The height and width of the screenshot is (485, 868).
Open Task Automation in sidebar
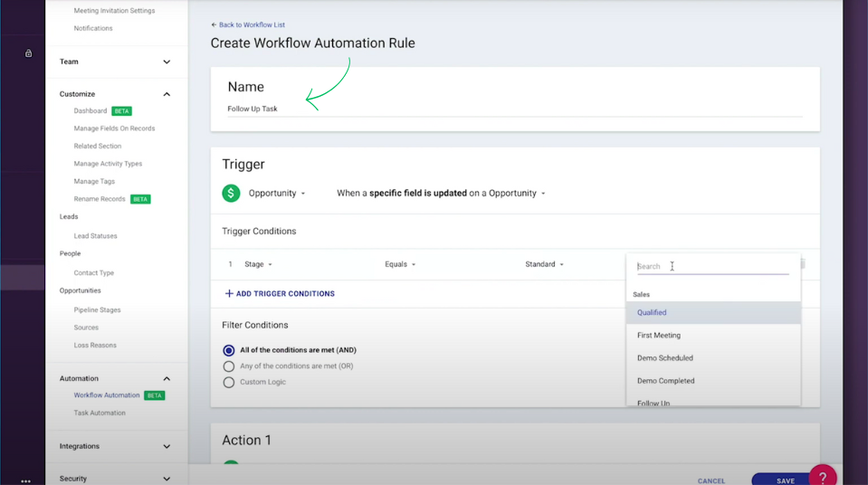click(100, 413)
